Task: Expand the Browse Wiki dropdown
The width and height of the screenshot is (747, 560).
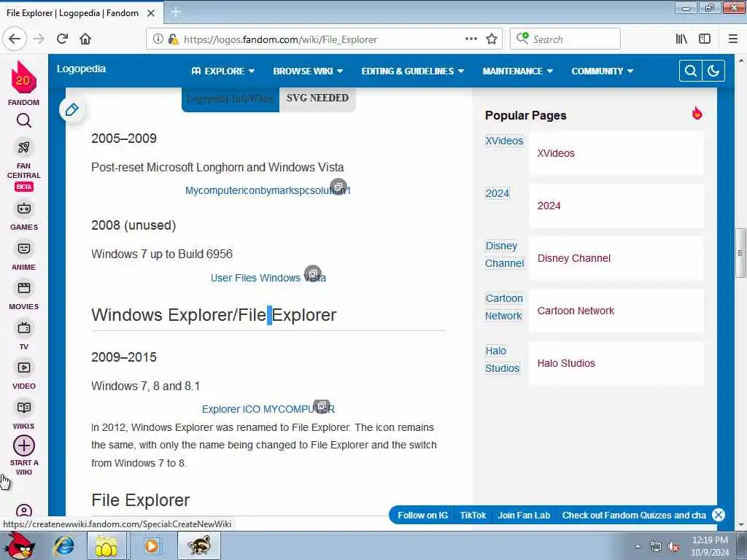Action: (308, 71)
